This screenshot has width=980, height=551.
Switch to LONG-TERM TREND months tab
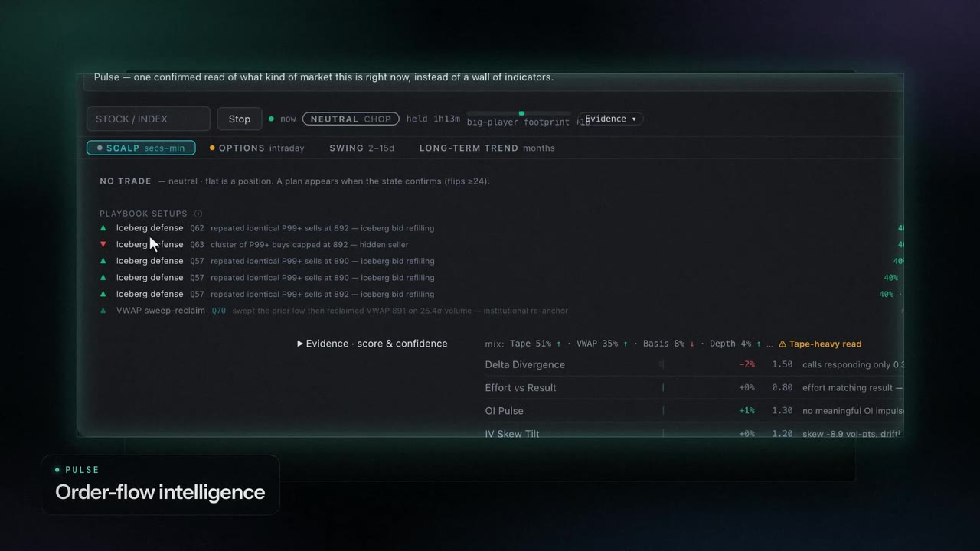pos(487,148)
